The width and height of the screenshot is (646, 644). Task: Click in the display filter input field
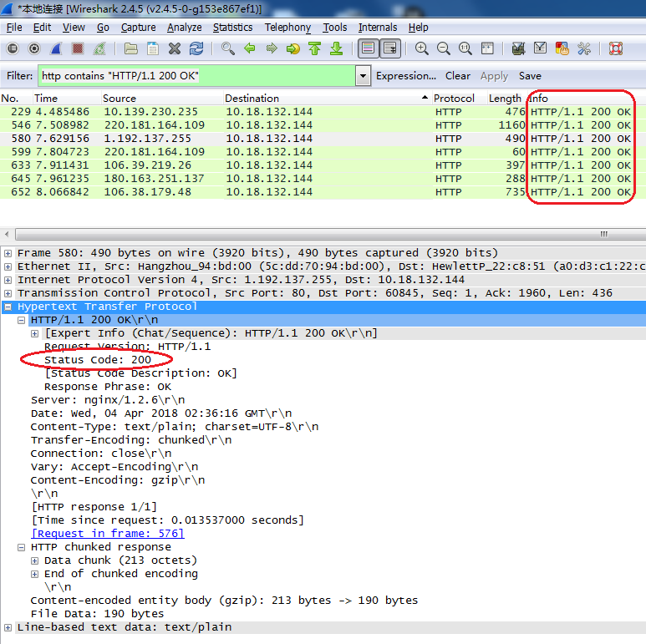point(196,76)
